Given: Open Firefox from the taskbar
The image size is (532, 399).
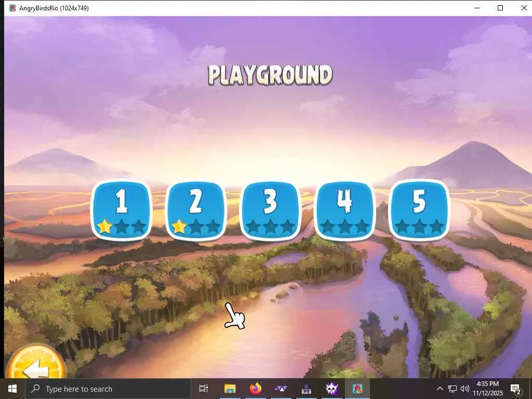Looking at the screenshot, I should click(256, 389).
